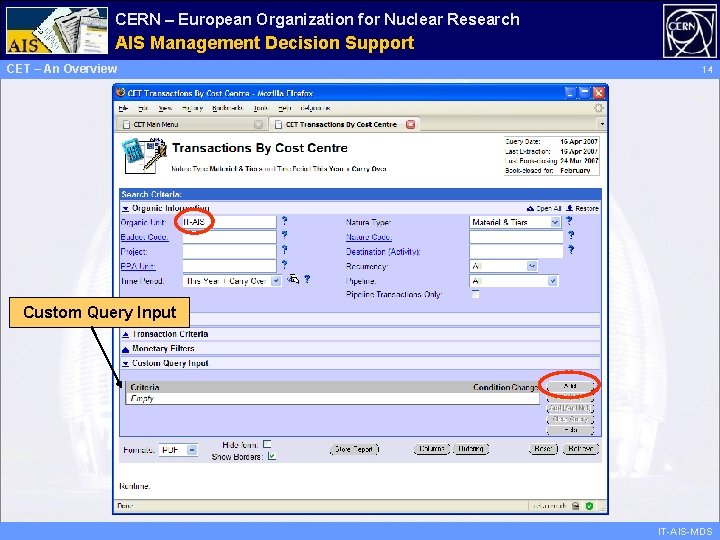Open the Nature Code link

369,237
